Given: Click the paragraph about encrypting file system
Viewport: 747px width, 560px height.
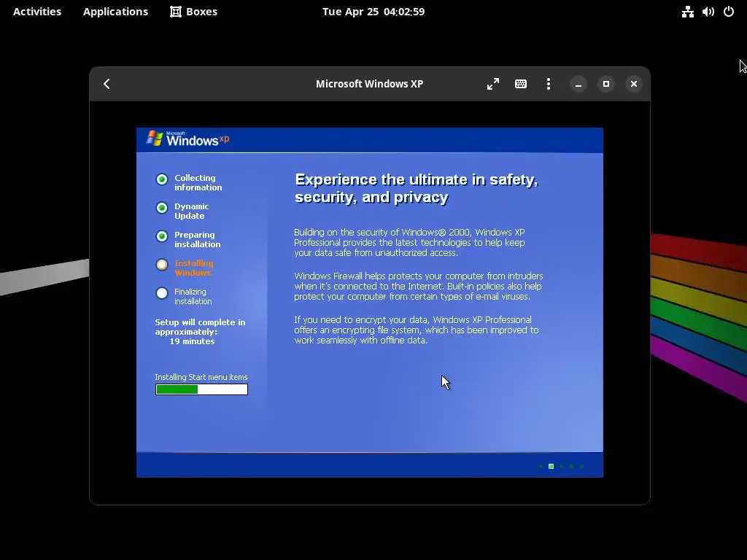Looking at the screenshot, I should pyautogui.click(x=417, y=330).
